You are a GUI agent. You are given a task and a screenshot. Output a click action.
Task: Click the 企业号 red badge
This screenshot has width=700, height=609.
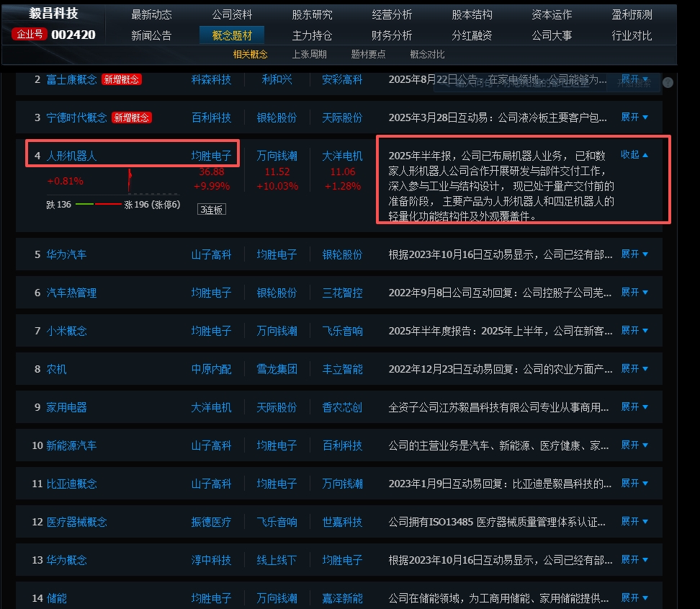(30, 34)
